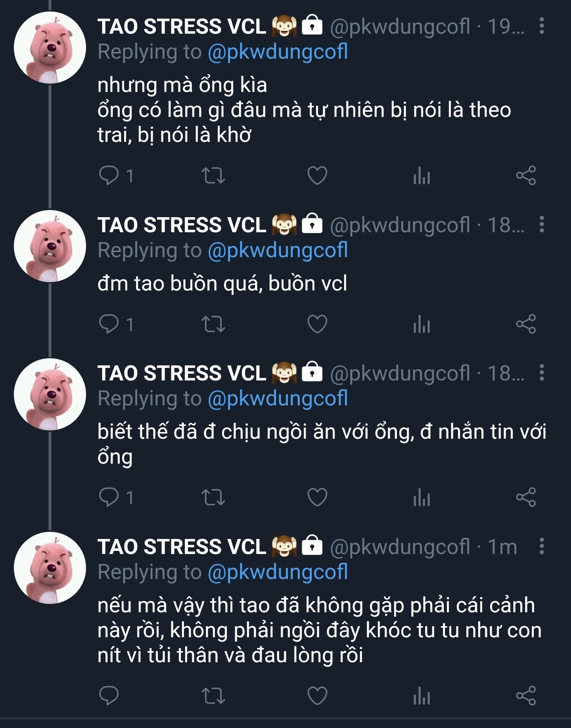View analytics for 'đm tao buồn quá' tweet
Screen dimensions: 571x728
[422, 325]
